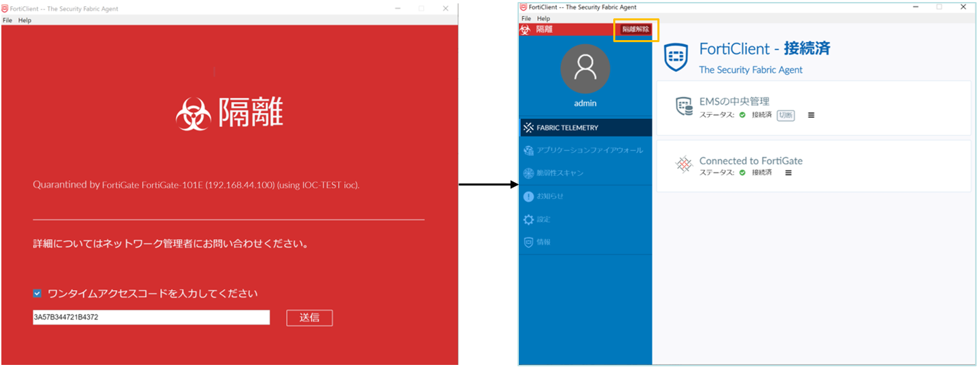Click the 'FortiClient - 接続済' title

pos(765,49)
